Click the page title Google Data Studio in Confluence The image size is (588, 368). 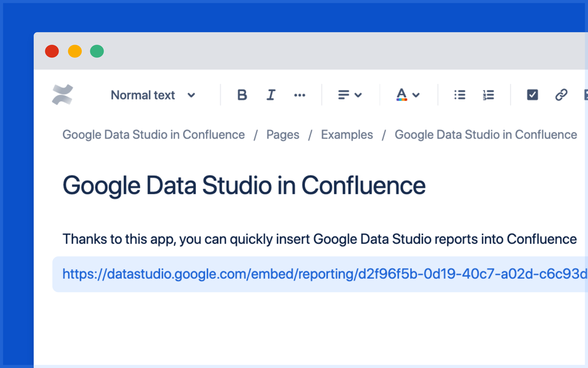(244, 186)
